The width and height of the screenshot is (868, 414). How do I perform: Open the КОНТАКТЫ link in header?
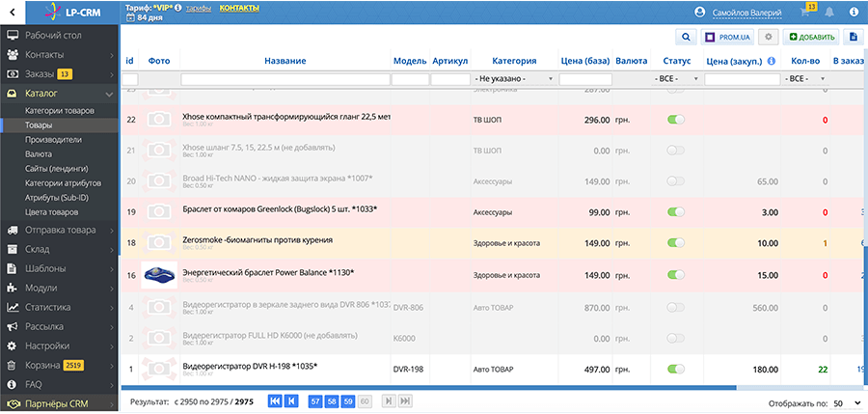pos(239,8)
